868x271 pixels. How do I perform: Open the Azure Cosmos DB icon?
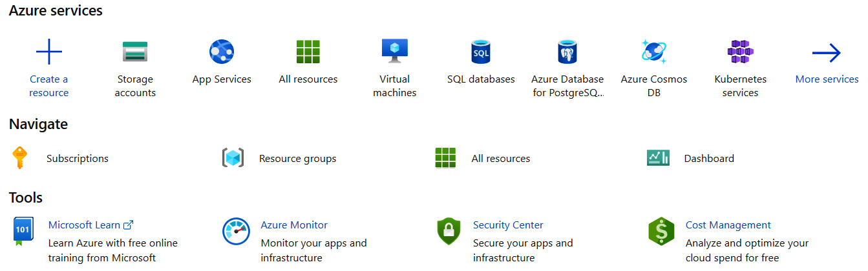653,52
